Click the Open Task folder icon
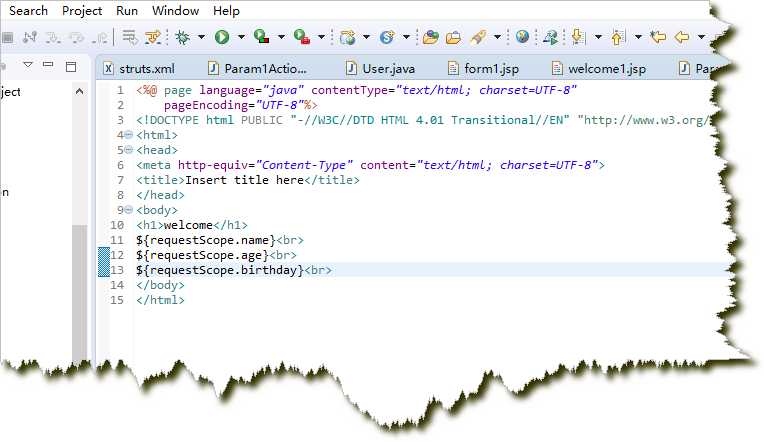This screenshot has width=764, height=442. 454,37
